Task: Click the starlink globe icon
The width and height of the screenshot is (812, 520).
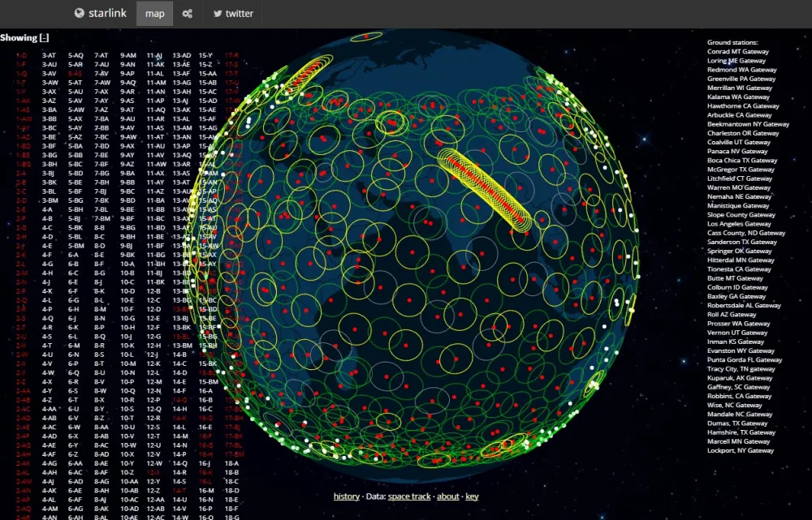Action: point(80,13)
